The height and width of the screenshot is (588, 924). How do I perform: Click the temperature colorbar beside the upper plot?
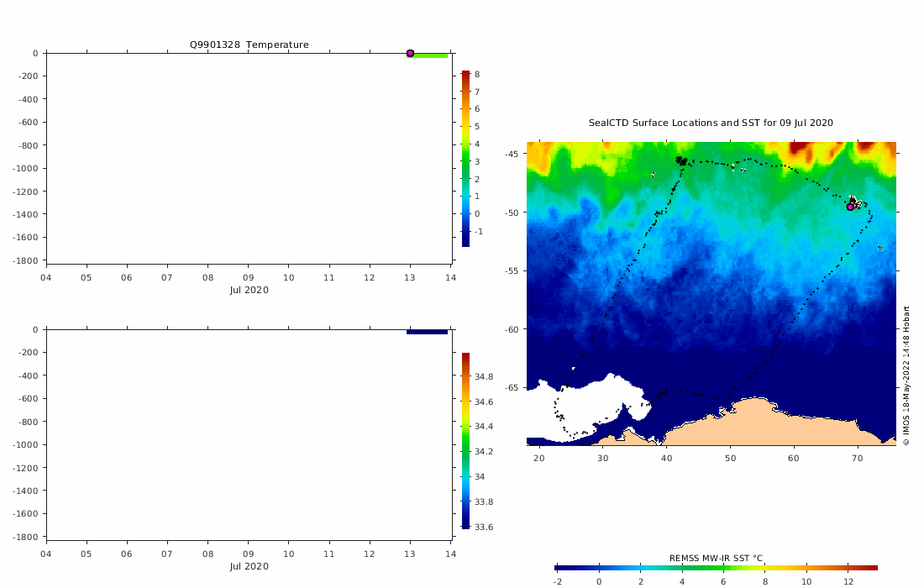click(x=465, y=158)
